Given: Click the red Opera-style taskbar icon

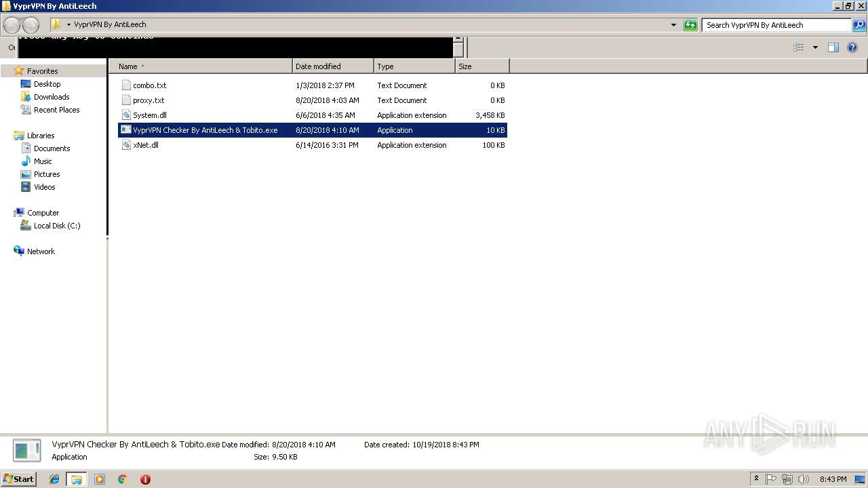Looking at the screenshot, I should click(145, 479).
